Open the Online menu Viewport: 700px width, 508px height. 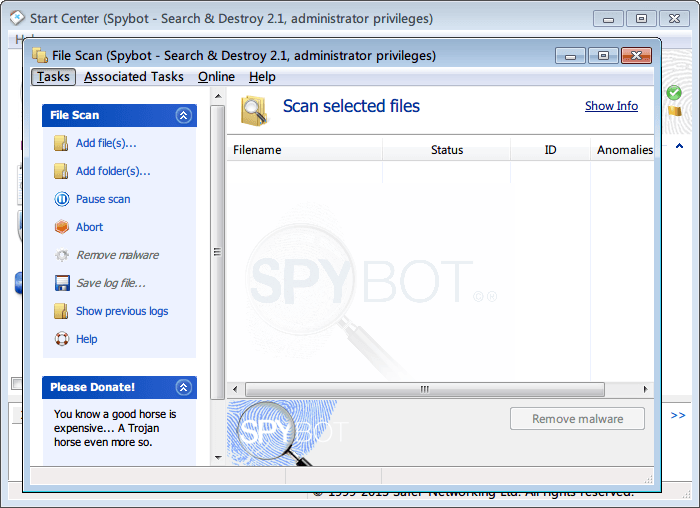(216, 77)
